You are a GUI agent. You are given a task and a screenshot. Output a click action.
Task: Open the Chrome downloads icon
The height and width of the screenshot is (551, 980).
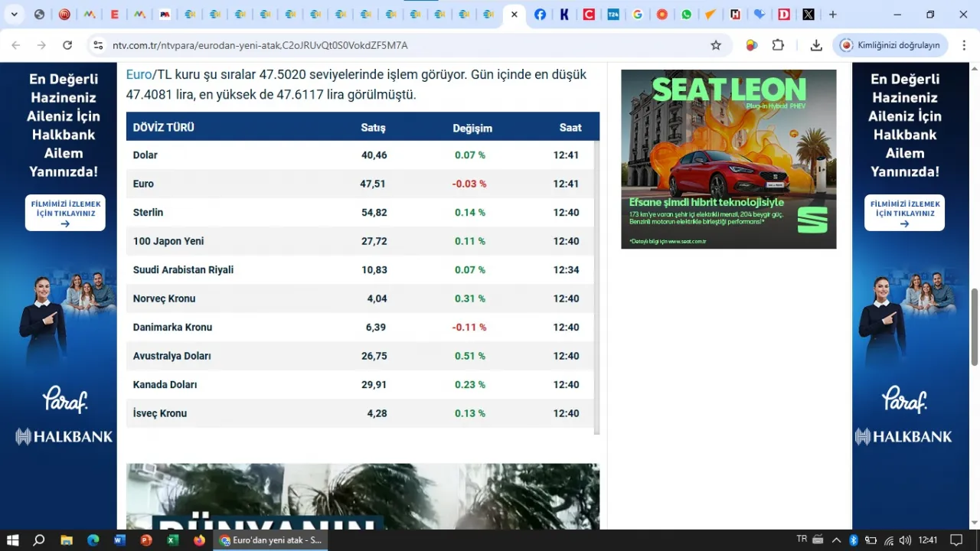point(816,45)
